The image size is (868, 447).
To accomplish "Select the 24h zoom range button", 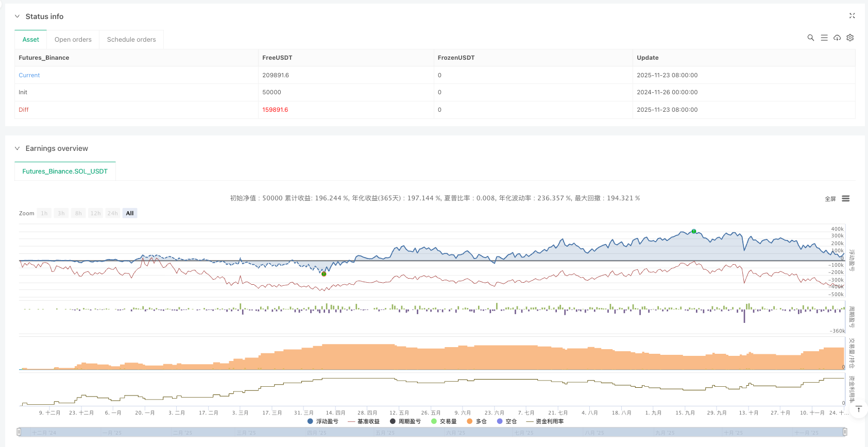I will (112, 213).
